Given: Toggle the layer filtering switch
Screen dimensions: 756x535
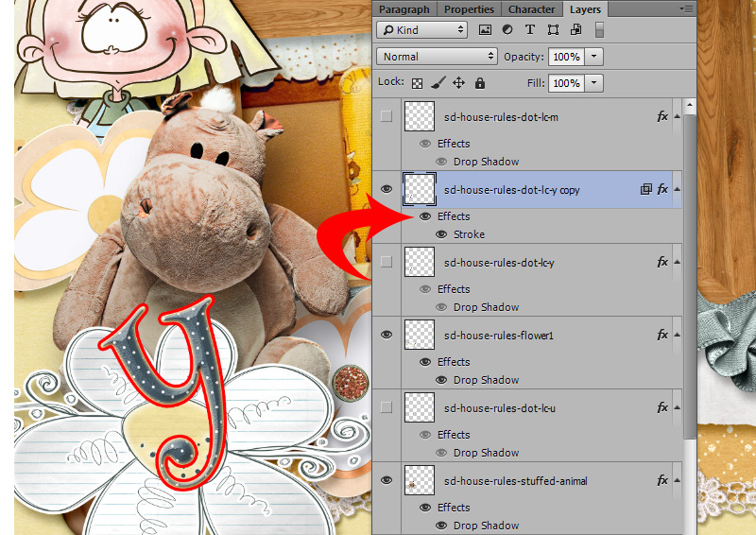Looking at the screenshot, I should tap(599, 30).
